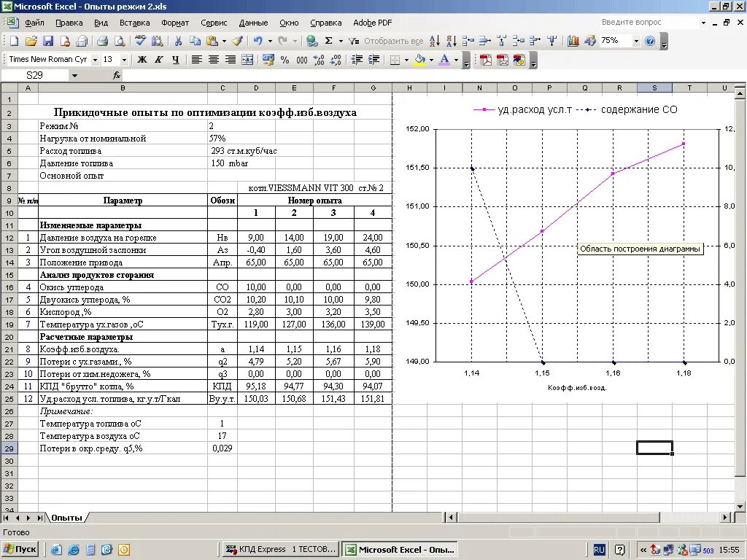Activate the Format Painter brush
Image resolution: width=747 pixels, height=560 pixels.
238,41
